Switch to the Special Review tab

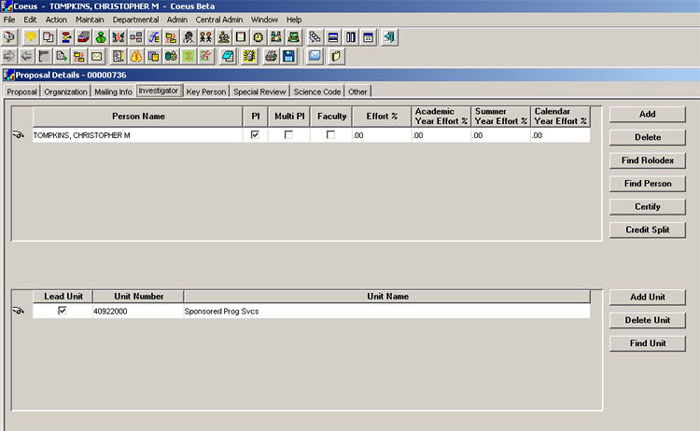point(259,92)
